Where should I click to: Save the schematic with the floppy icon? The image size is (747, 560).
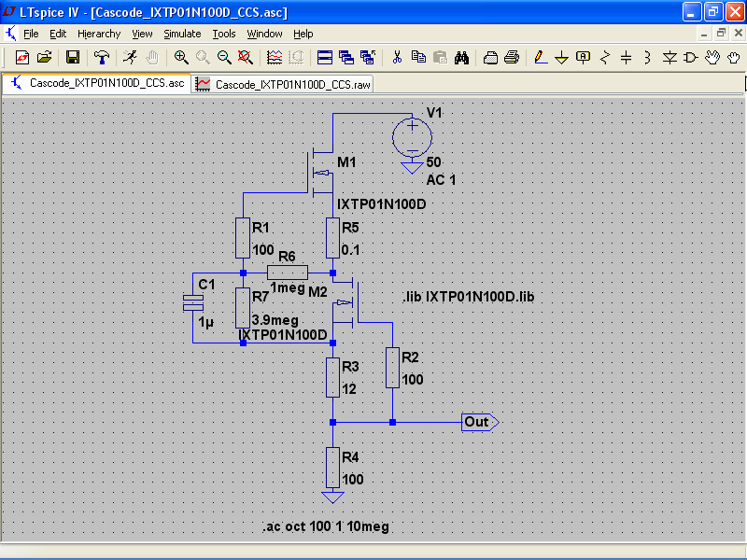pos(73,58)
